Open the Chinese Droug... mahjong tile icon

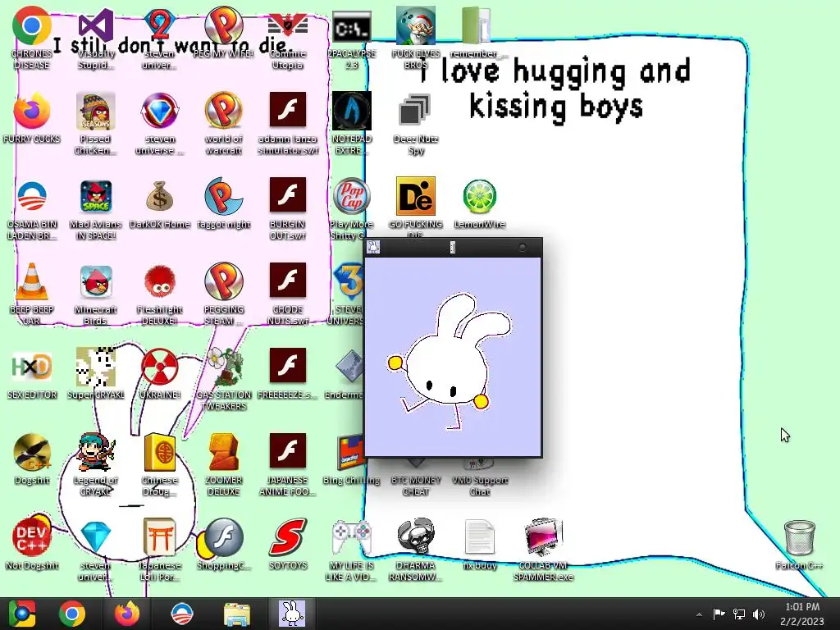[160, 452]
